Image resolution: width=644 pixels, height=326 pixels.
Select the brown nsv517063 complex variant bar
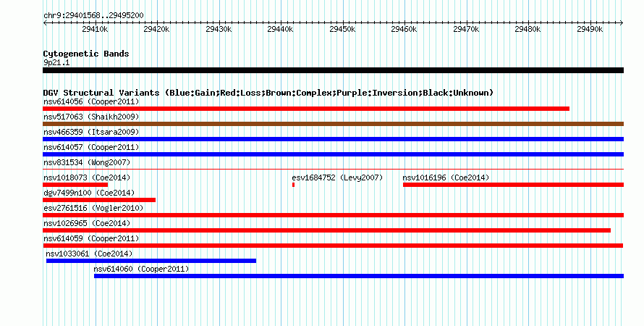point(333,124)
